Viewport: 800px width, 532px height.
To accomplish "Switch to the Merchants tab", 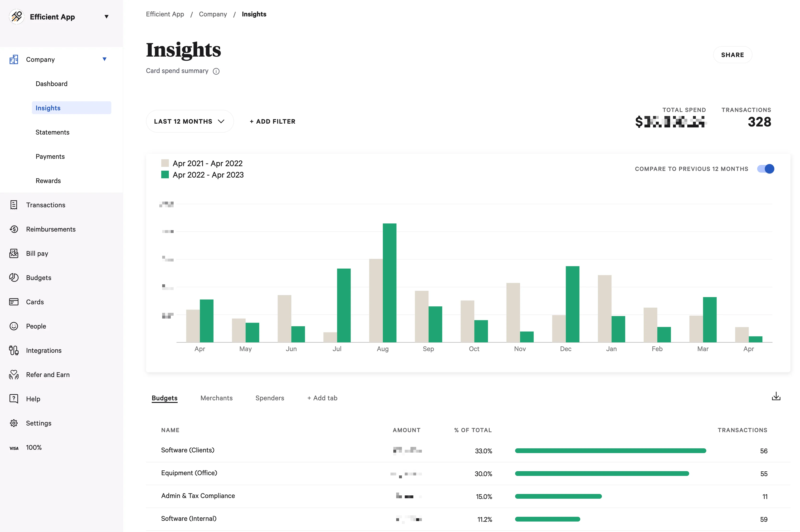I will coord(216,398).
